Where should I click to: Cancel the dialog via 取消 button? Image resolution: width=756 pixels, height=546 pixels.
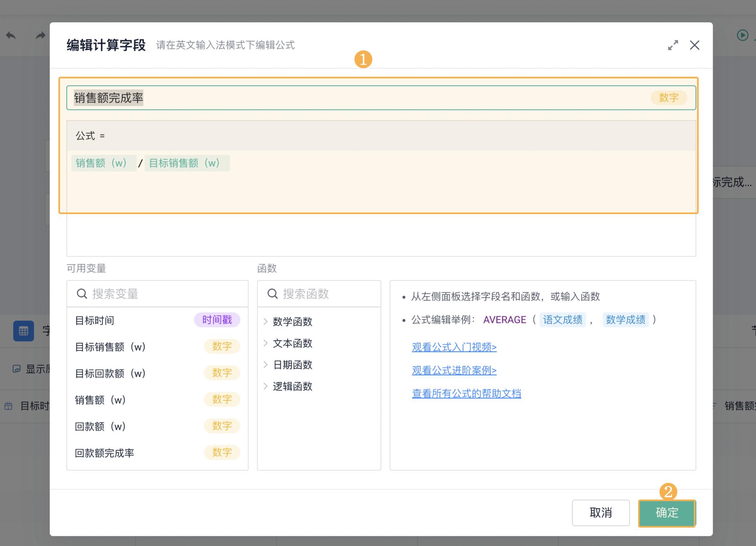(600, 513)
